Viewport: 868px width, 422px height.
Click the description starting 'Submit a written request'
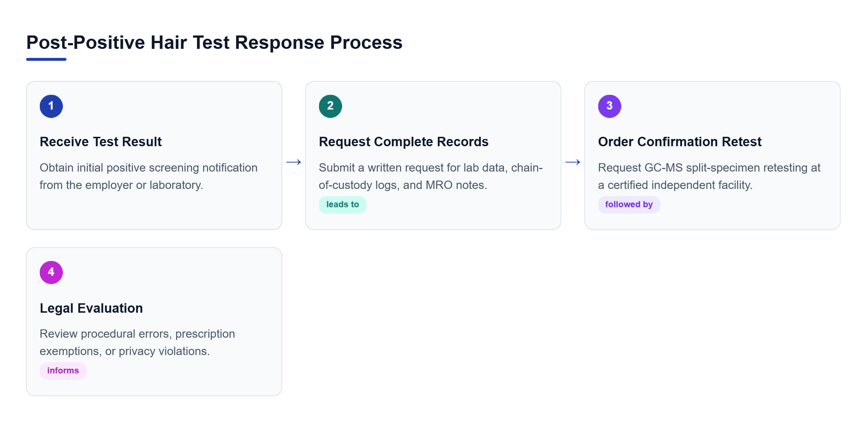pyautogui.click(x=431, y=176)
